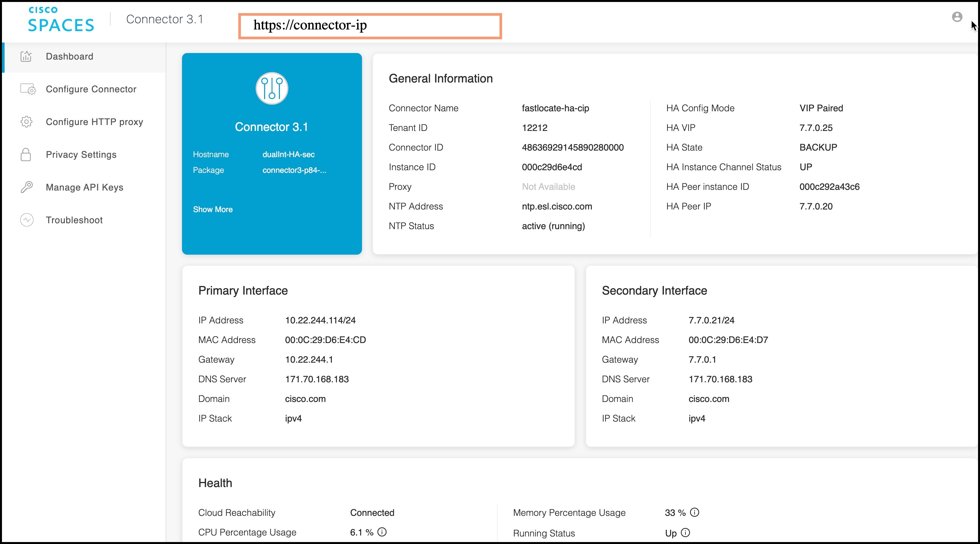980x544 pixels.
Task: Expand connector details via Show More
Action: (x=213, y=209)
